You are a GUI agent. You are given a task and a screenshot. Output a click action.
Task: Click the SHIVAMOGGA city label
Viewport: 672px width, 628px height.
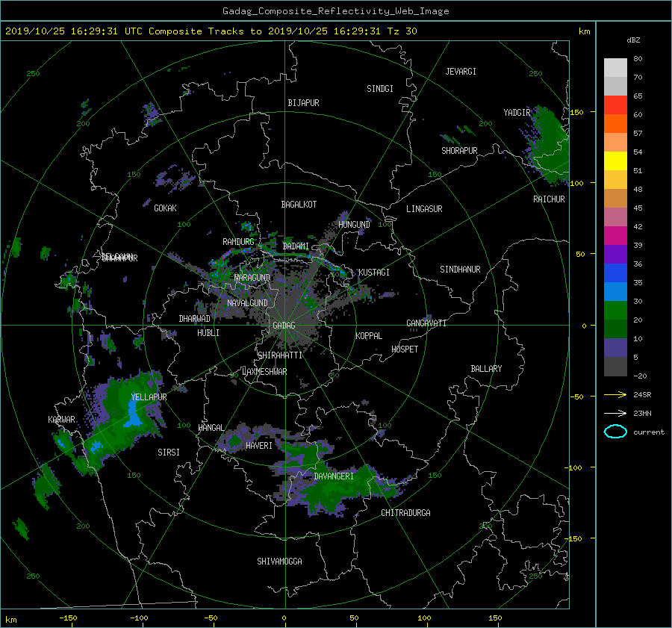tap(279, 562)
